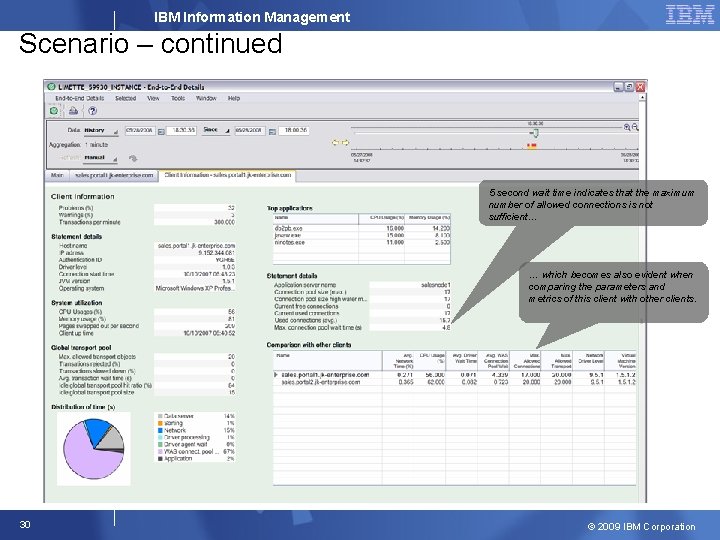This screenshot has height=540, width=720.
Task: Click the Name header in comparison table
Action: [x=327, y=360]
